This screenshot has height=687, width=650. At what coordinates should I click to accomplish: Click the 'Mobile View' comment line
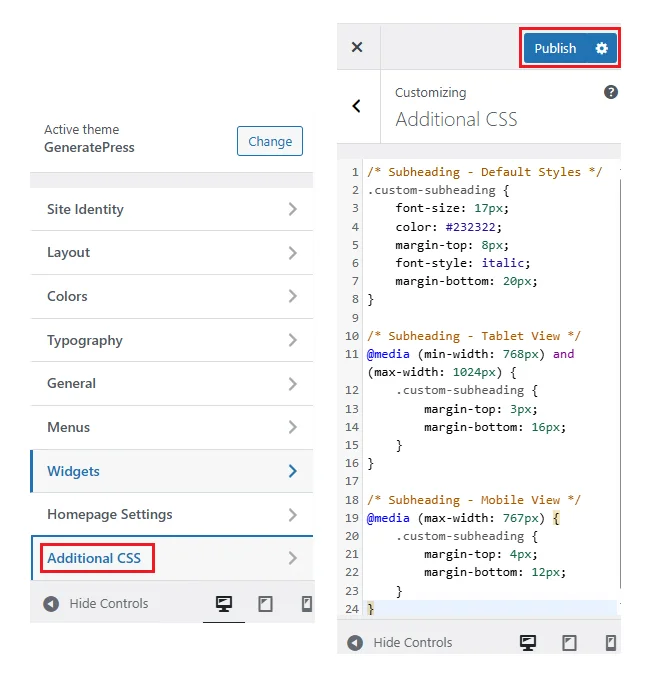tap(474, 500)
